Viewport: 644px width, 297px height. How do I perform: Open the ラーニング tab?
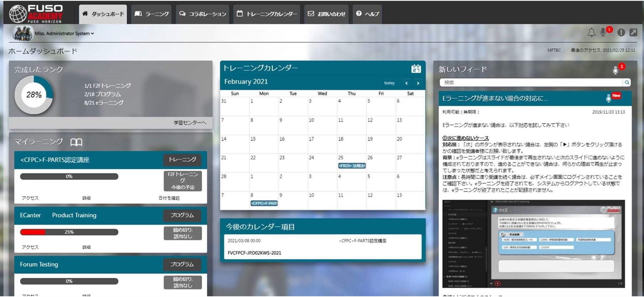click(152, 14)
